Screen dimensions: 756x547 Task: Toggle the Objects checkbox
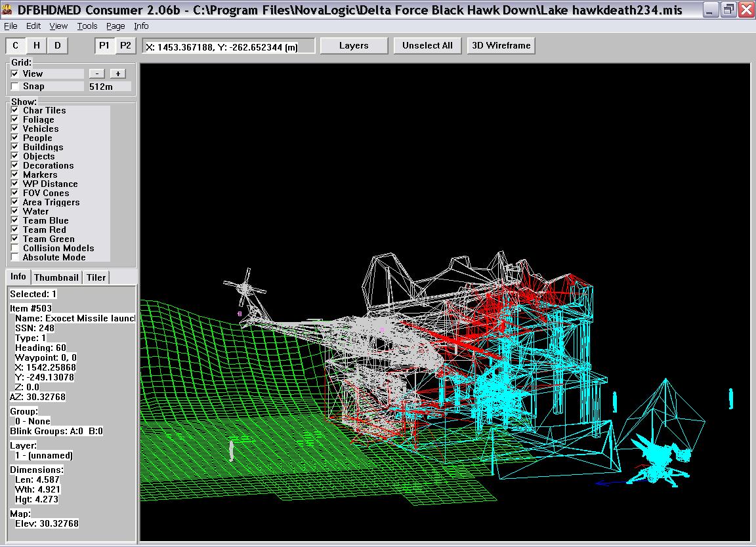[x=15, y=156]
